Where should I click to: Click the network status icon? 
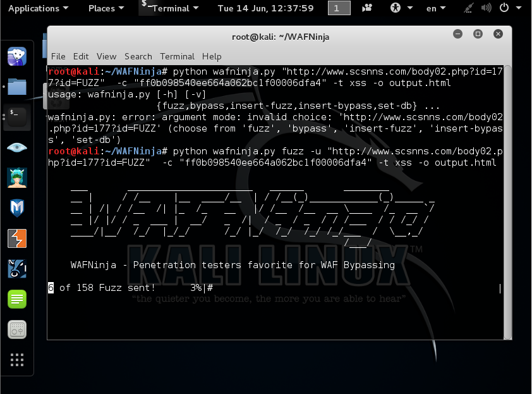pos(468,8)
